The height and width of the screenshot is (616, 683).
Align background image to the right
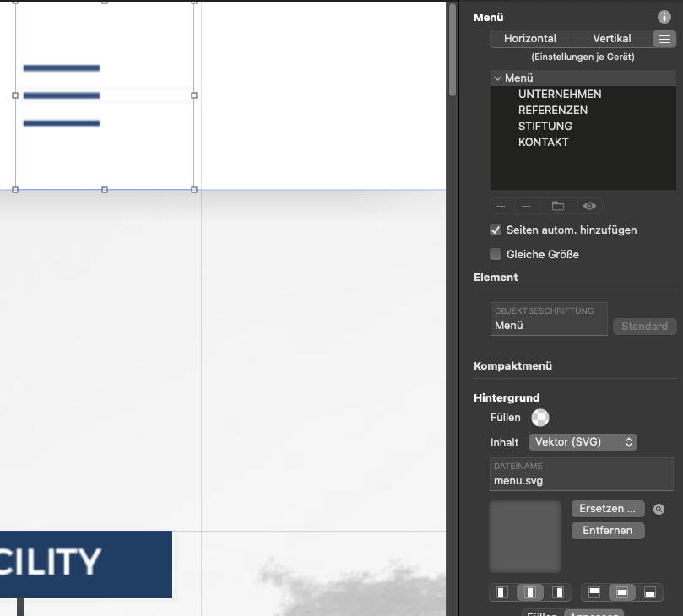click(x=558, y=592)
